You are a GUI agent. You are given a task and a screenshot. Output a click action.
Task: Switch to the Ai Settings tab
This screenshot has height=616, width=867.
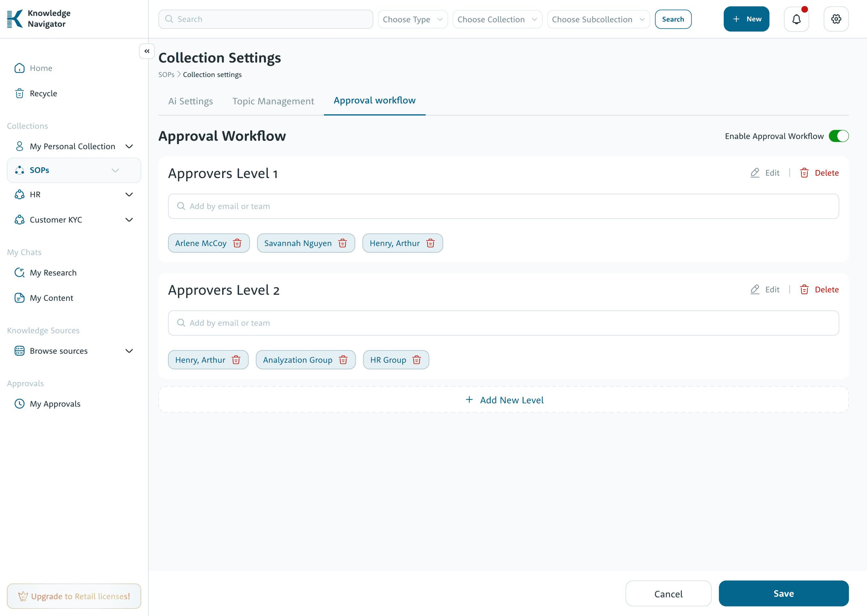point(190,101)
